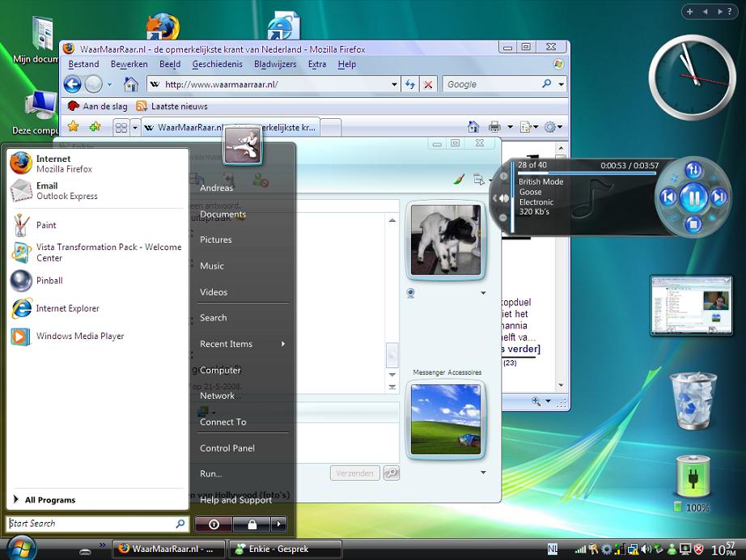Launch Pinball from the Start menu
The image size is (746, 560).
[49, 281]
